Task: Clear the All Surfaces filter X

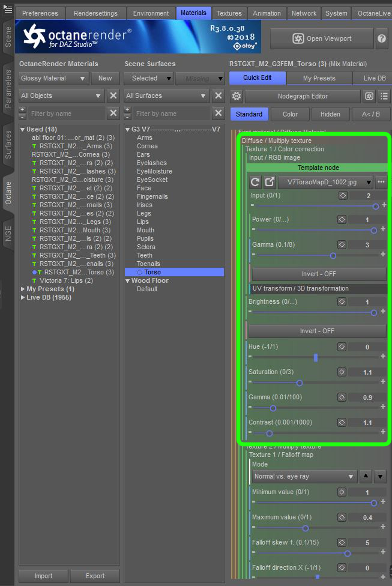Action: pyautogui.click(x=219, y=95)
